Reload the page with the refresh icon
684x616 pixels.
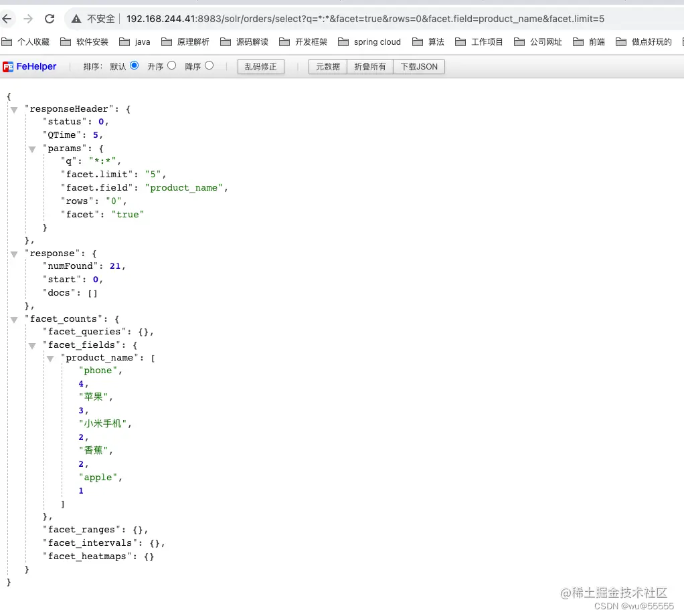[50, 19]
